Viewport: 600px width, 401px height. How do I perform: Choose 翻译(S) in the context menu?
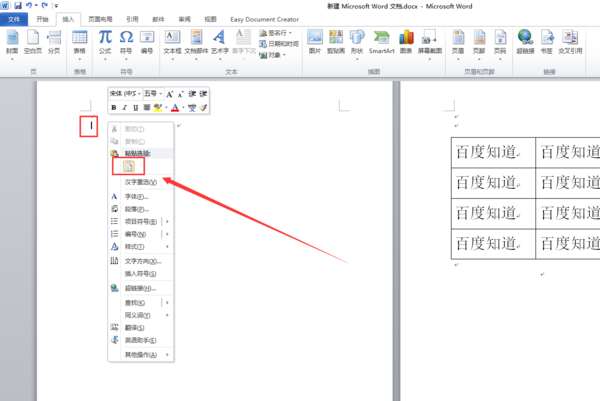tap(140, 328)
